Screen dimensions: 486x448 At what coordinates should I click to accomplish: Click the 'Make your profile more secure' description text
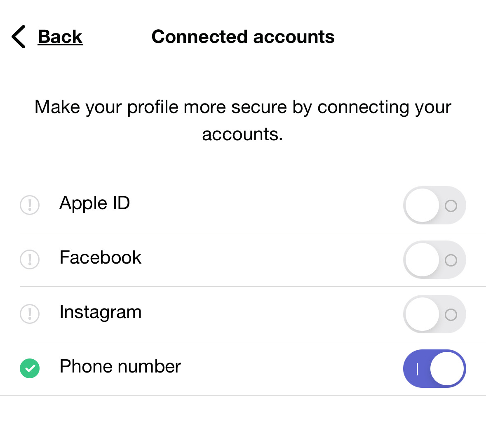[243, 120]
